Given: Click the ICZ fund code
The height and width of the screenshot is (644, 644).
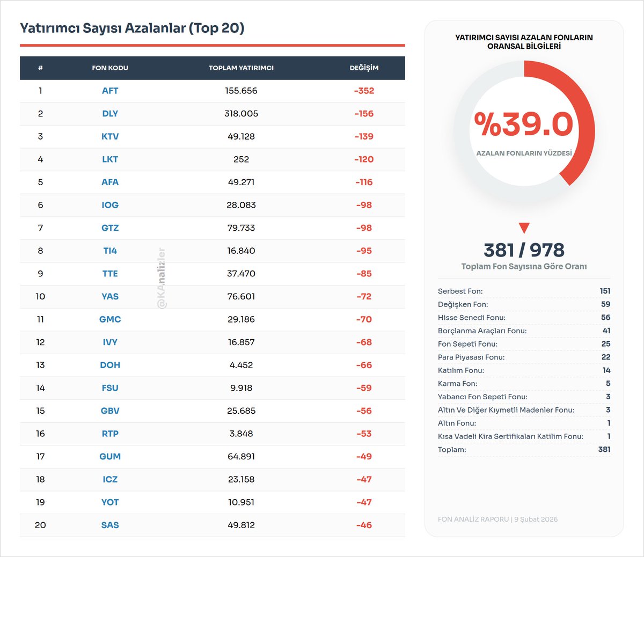Looking at the screenshot, I should click(x=110, y=479).
